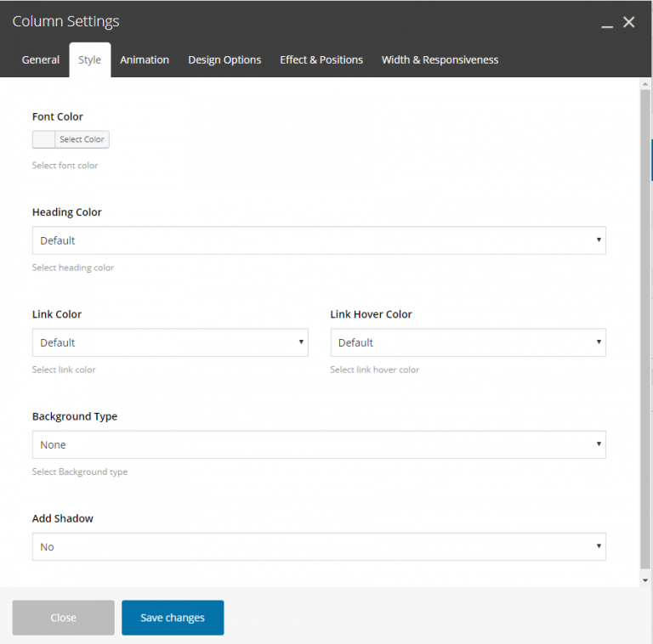The image size is (653, 644).
Task: Click the Font Color swatch preview
Action: click(x=43, y=139)
